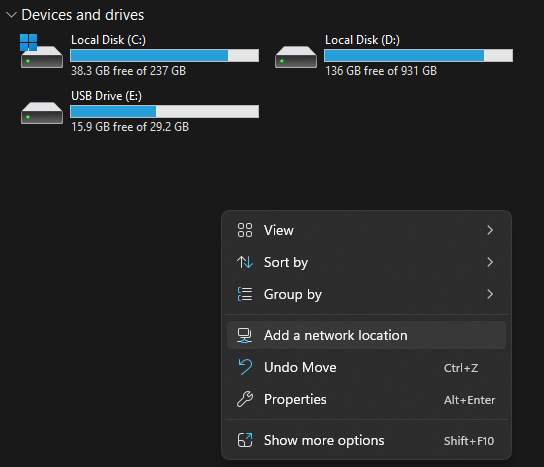Viewport: 544px width, 467px height.
Task: Select the Local Disk (C:) drive icon
Action: coord(42,51)
